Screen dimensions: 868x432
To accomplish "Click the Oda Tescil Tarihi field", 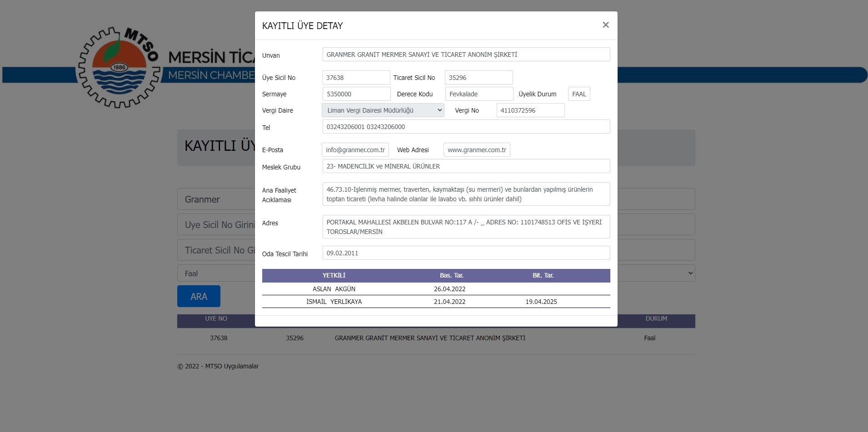I will tap(466, 253).
